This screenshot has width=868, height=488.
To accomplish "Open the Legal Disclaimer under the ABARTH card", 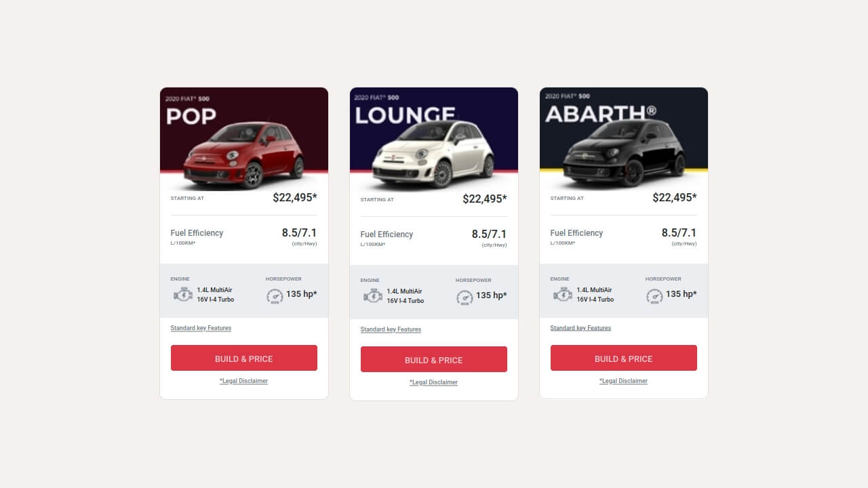I will click(623, 380).
